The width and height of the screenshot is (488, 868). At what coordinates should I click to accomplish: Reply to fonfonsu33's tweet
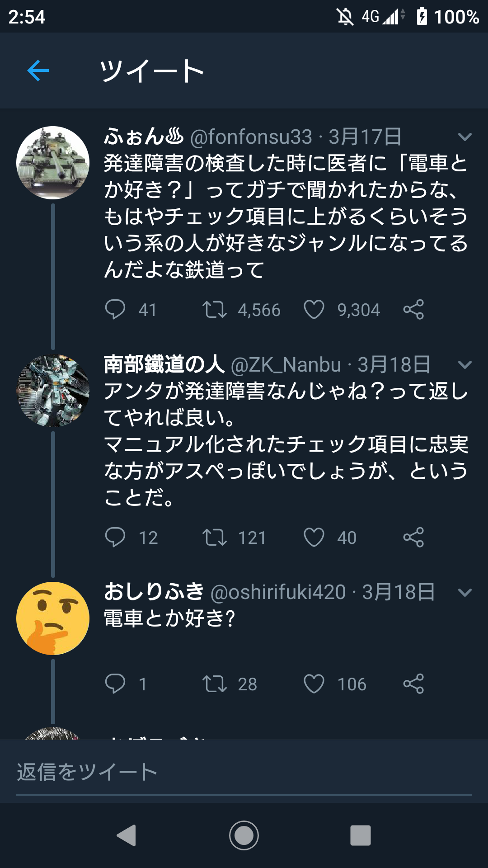click(x=115, y=310)
